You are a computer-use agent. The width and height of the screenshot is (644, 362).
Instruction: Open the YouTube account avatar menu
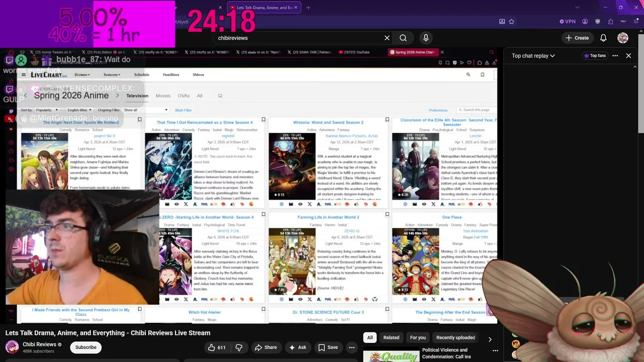[623, 38]
